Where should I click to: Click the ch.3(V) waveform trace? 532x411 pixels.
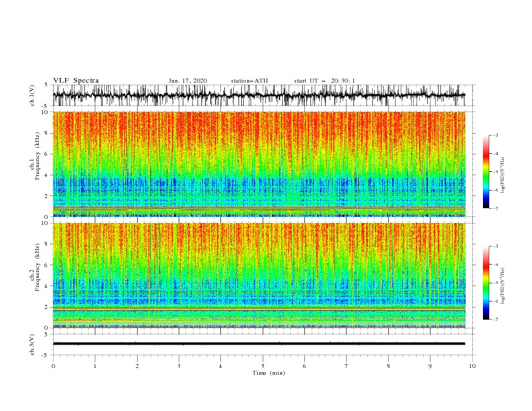pos(259,344)
